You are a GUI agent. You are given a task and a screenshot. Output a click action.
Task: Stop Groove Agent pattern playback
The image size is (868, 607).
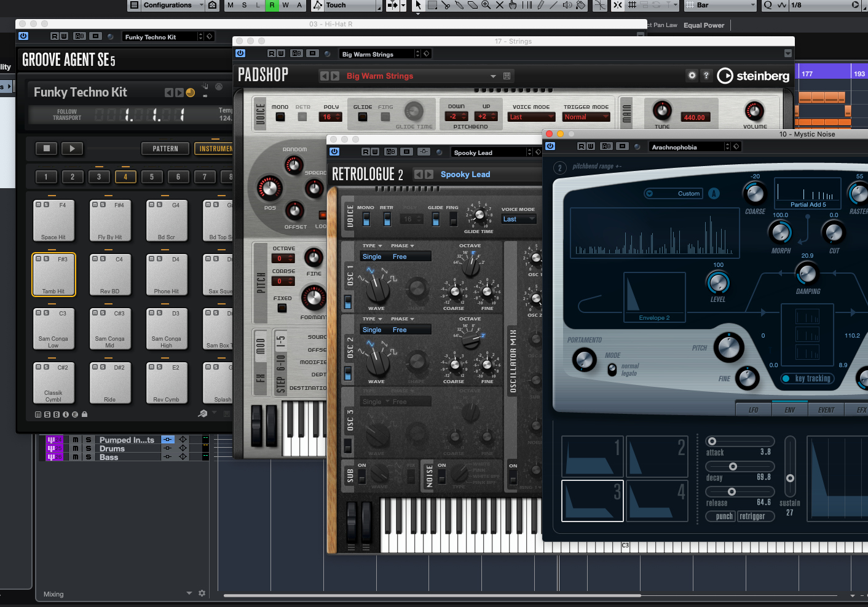point(46,148)
